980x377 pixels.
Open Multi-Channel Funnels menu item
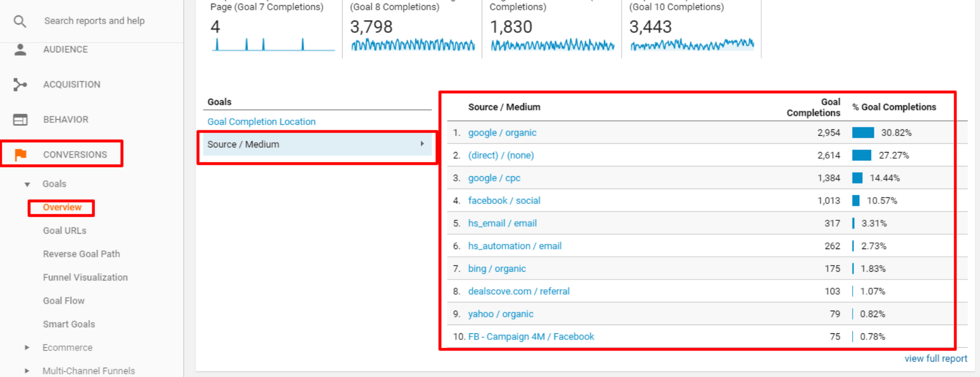pyautogui.click(x=89, y=371)
